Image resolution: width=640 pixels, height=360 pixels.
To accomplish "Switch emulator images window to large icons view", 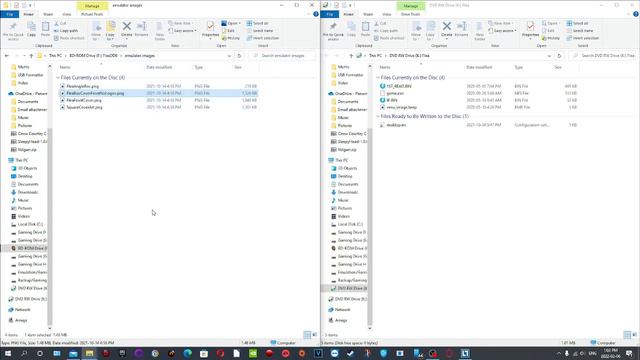I will (x=314, y=335).
